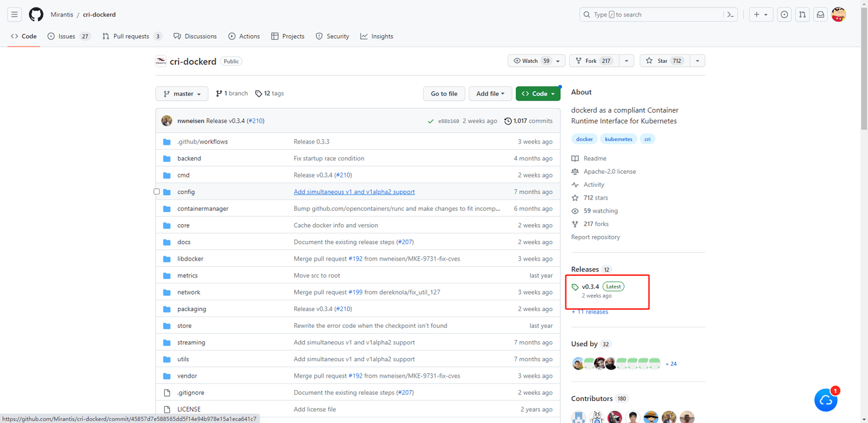The width and height of the screenshot is (868, 423).
Task: Open the backend folder
Action: click(x=189, y=158)
